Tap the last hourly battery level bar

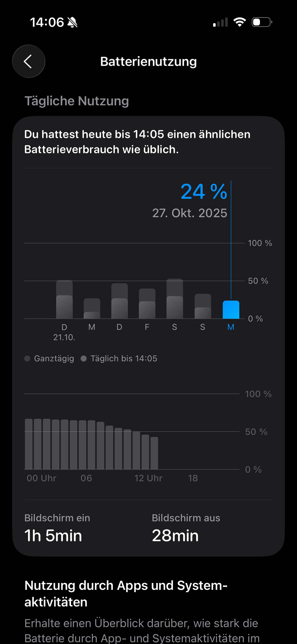click(154, 453)
